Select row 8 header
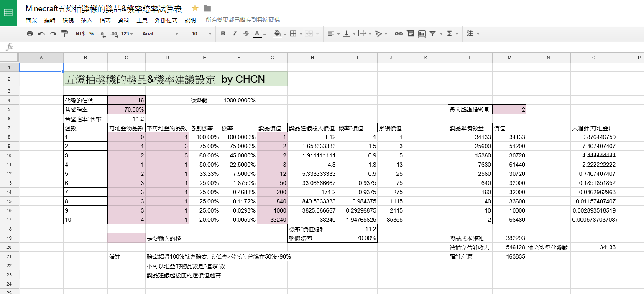 (x=9, y=137)
